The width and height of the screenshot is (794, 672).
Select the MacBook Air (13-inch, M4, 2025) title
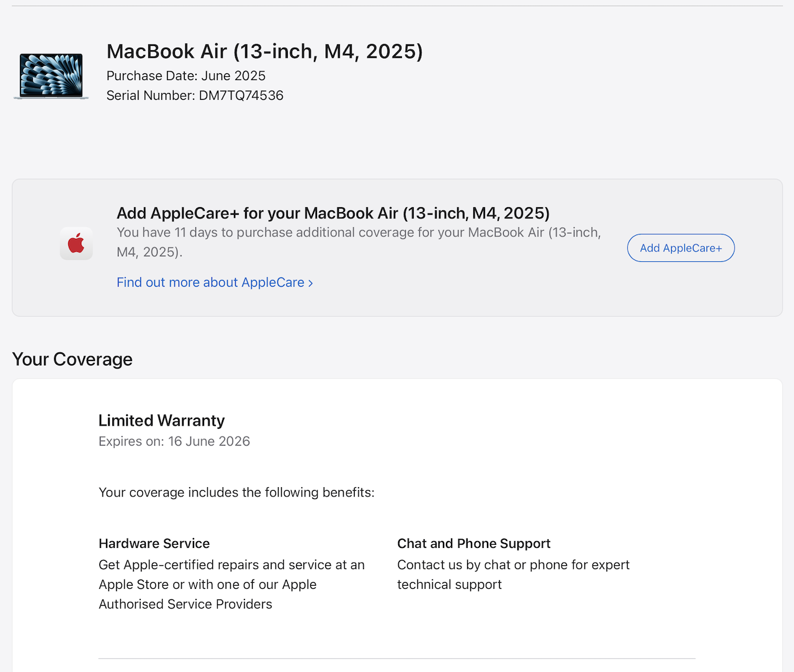coord(264,52)
